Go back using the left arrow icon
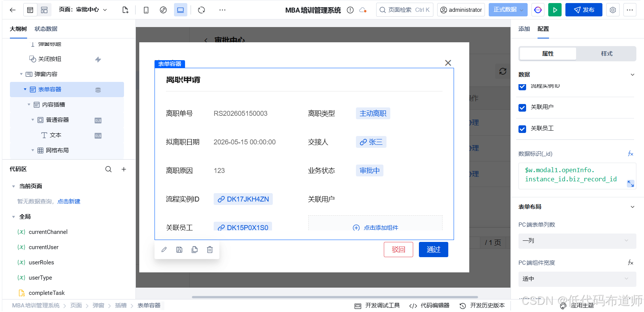Image resolution: width=644 pixels, height=312 pixels. click(x=13, y=10)
